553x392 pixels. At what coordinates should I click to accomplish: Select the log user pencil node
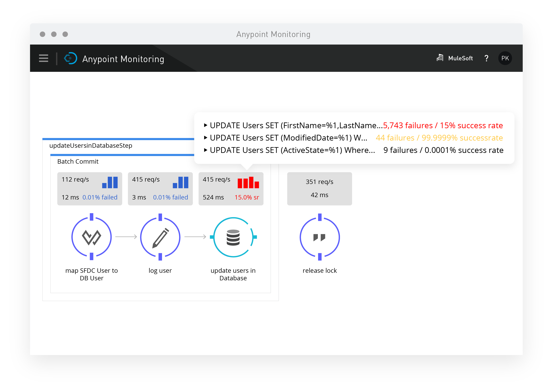[160, 237]
